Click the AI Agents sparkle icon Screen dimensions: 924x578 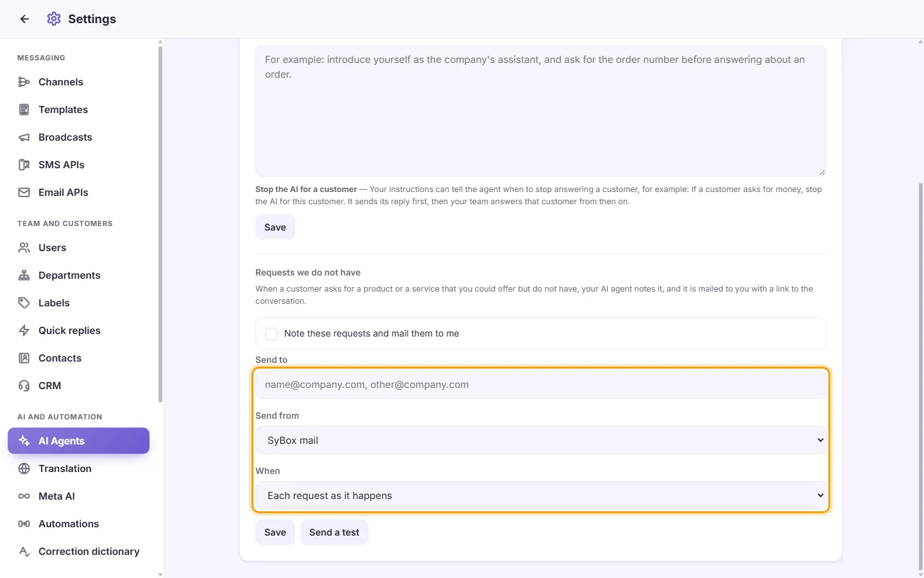[x=24, y=441]
